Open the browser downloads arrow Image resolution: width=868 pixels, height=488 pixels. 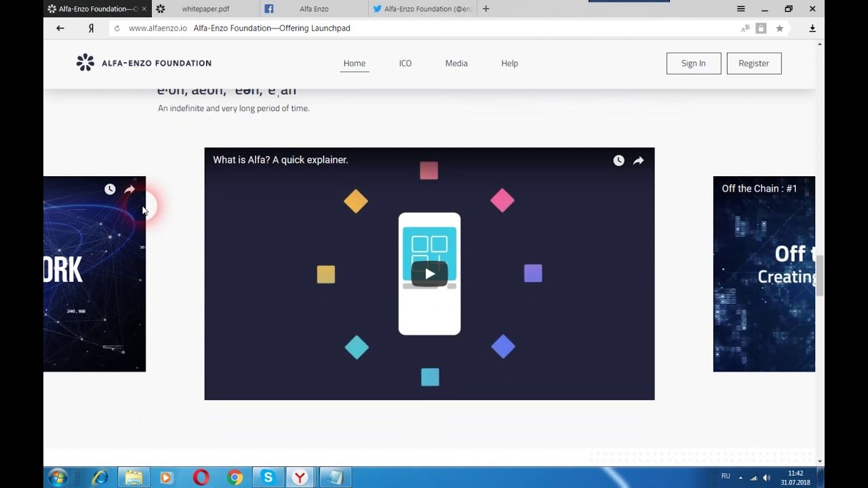[812, 28]
